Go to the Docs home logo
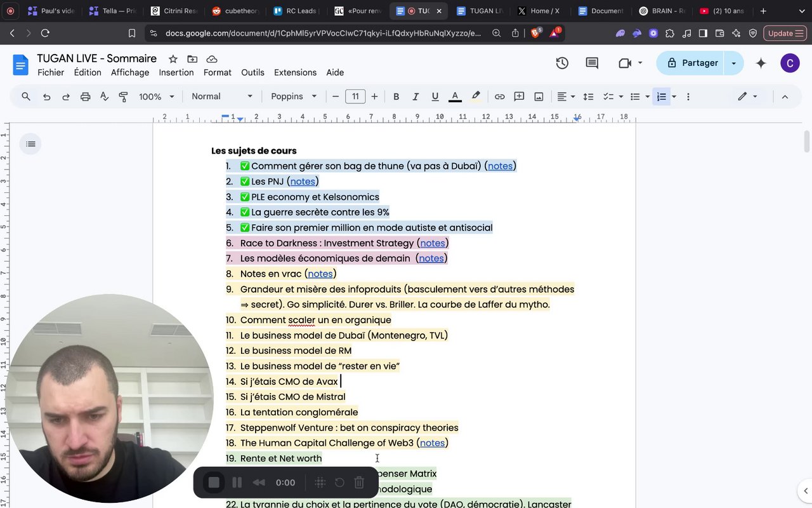 (x=21, y=64)
